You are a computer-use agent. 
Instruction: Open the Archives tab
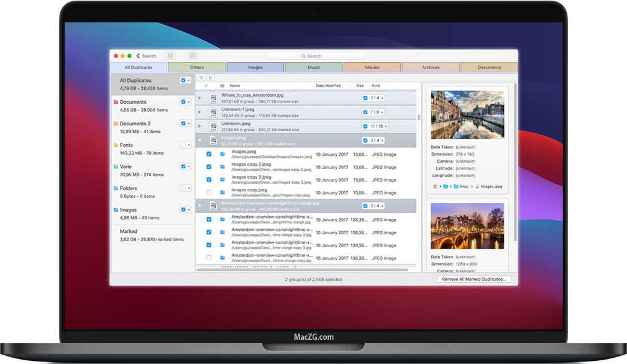pyautogui.click(x=430, y=66)
